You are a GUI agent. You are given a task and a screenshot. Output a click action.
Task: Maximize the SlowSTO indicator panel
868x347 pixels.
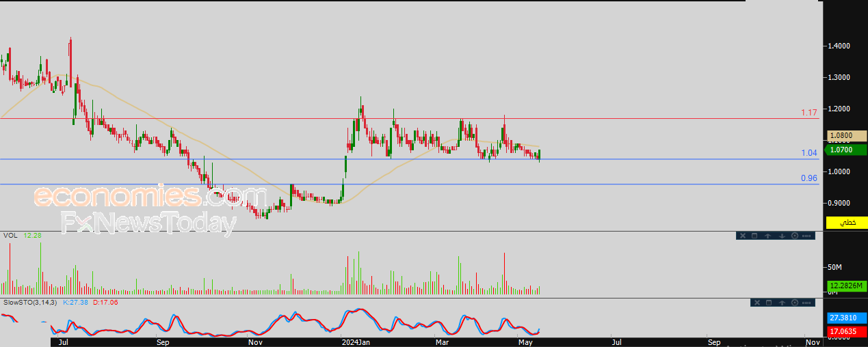[769, 303]
